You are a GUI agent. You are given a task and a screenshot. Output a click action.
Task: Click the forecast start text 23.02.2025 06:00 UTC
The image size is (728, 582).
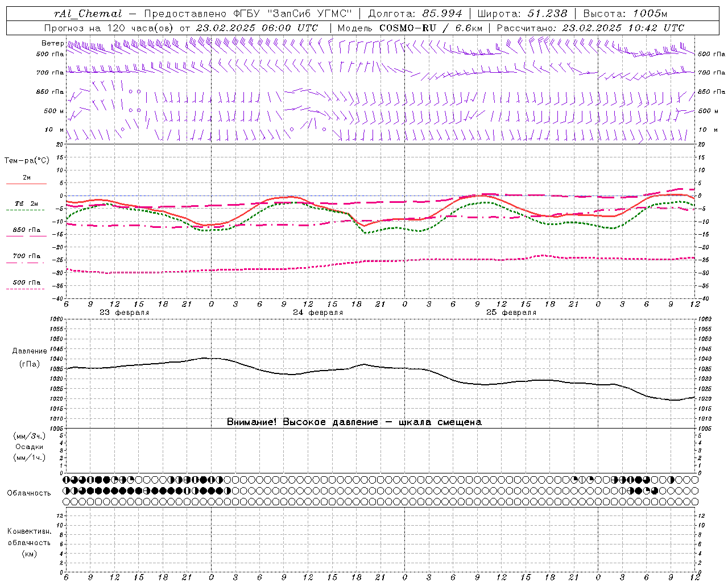point(257,28)
